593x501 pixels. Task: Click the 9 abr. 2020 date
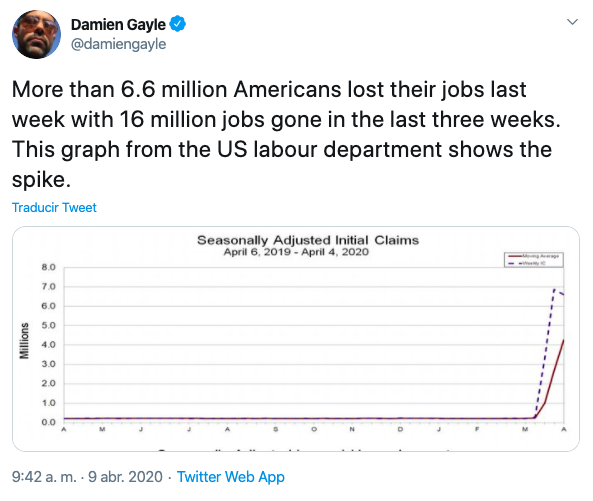(126, 477)
